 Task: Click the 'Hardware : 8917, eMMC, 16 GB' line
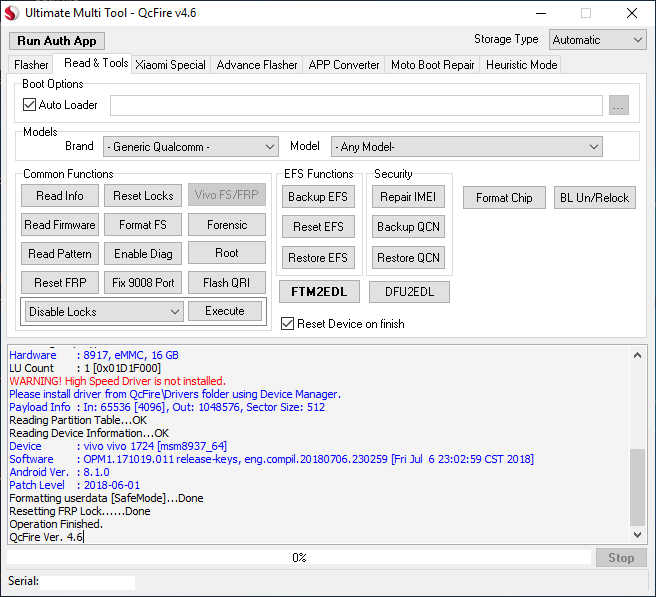(x=94, y=355)
